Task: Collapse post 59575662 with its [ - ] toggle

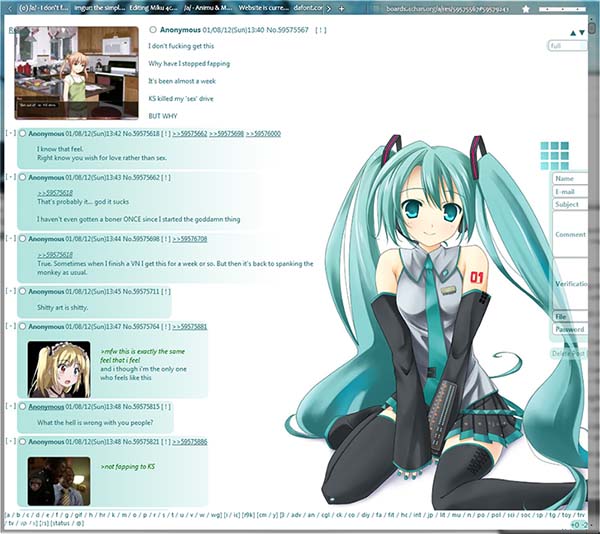Action: coord(11,177)
